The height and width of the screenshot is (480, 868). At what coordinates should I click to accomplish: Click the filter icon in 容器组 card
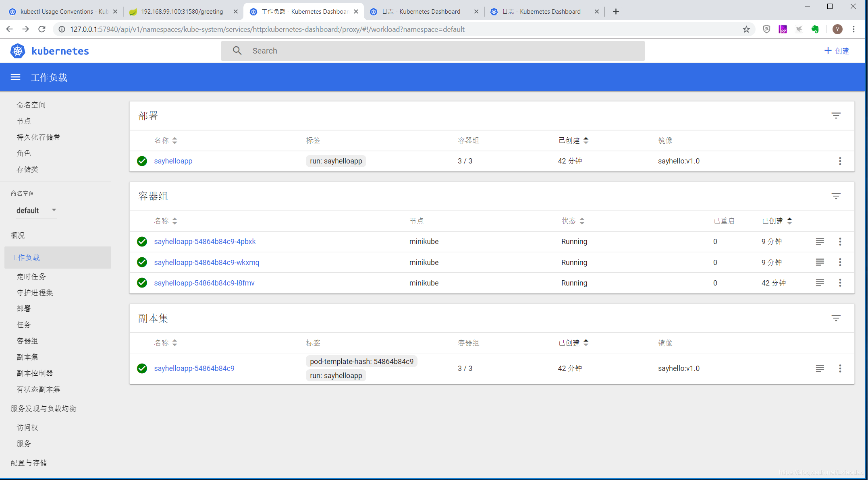[x=836, y=196]
